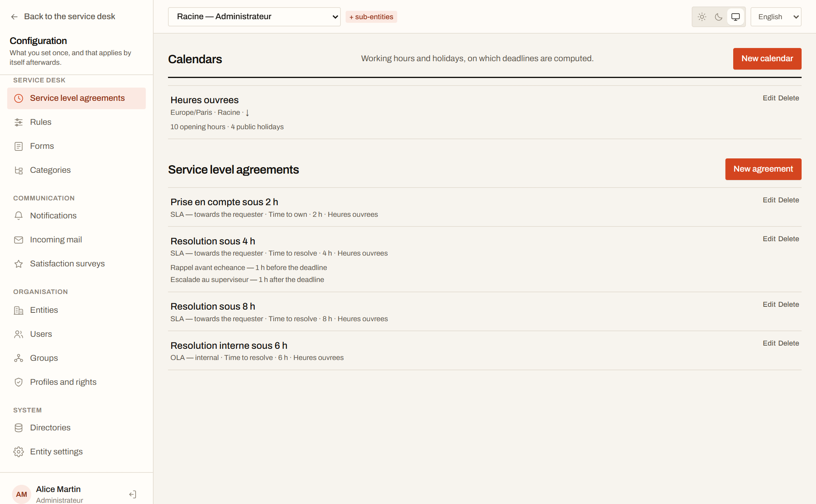
Task: Delete the Heures ouvrees calendar
Action: click(x=789, y=98)
